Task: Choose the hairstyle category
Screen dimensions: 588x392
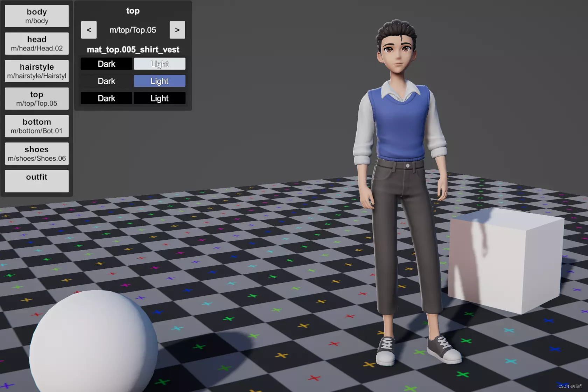Action: click(x=36, y=71)
